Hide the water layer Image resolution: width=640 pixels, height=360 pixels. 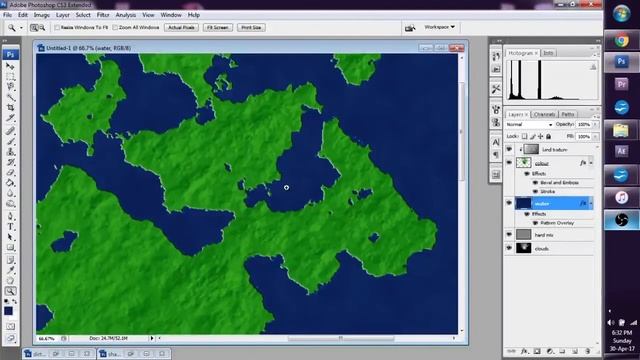click(509, 203)
